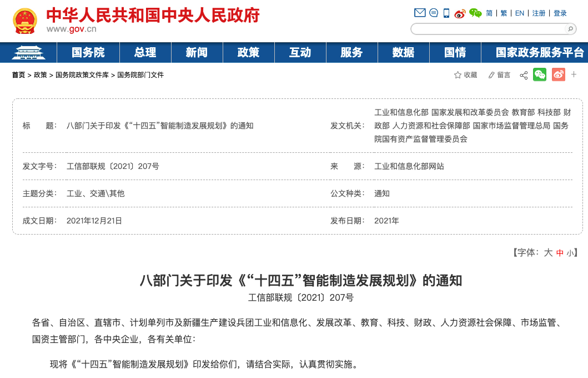Switch text to traditional Chinese with 繁

(x=503, y=12)
